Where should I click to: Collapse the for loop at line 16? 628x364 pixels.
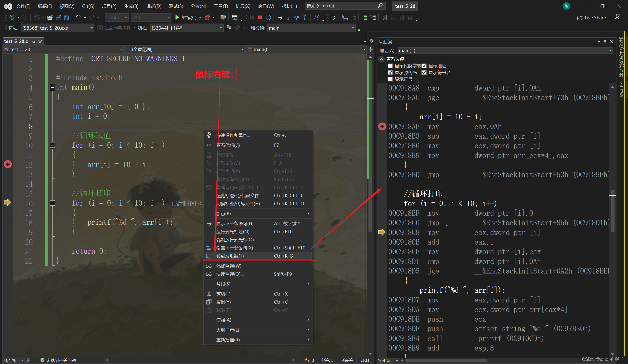(x=52, y=203)
